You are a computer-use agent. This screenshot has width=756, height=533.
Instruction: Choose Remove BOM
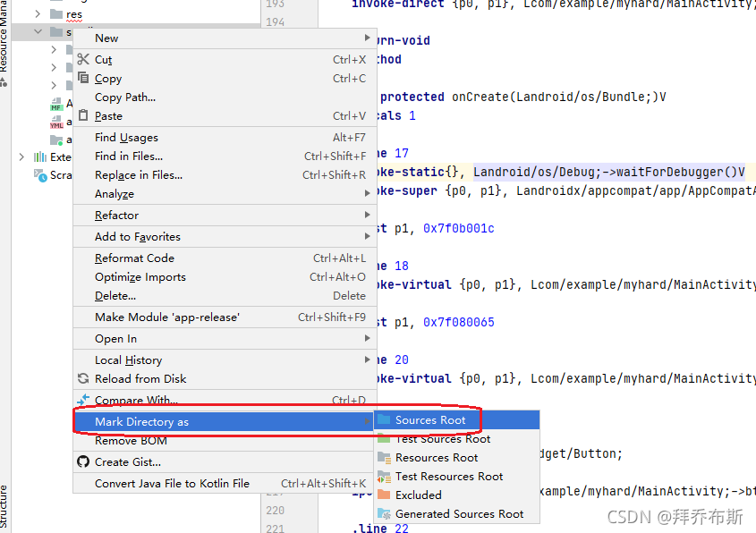pyautogui.click(x=225, y=441)
